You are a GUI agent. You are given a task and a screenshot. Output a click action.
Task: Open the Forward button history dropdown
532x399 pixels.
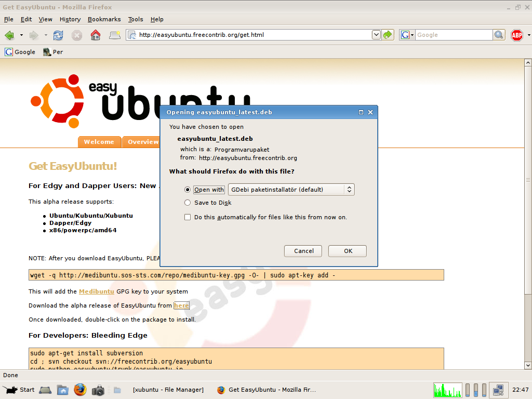click(46, 35)
